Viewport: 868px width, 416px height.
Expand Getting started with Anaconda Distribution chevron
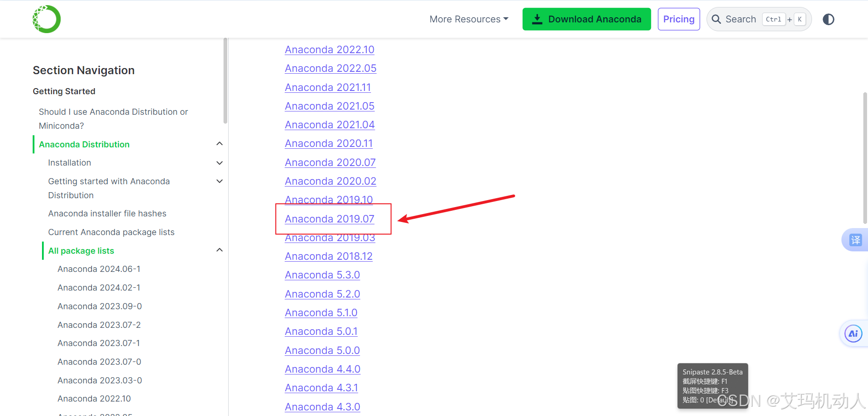tap(219, 181)
